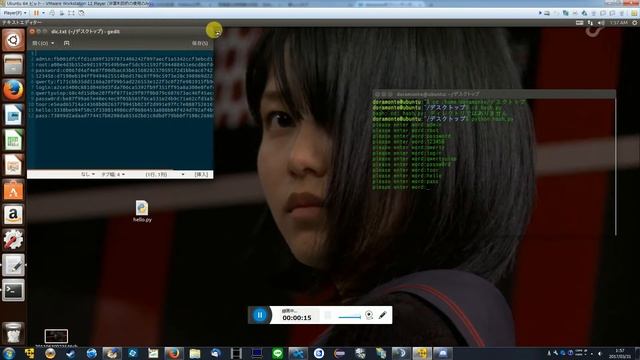Open LibreOffice Impress in the launcher
Viewport: 640px width, 360px height.
pos(13,165)
